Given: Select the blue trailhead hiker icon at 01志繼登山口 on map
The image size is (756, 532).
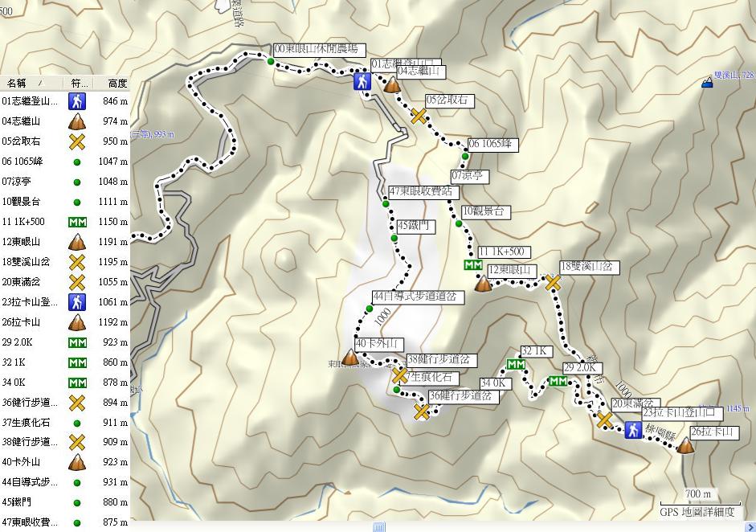Looking at the screenshot, I should [x=362, y=81].
